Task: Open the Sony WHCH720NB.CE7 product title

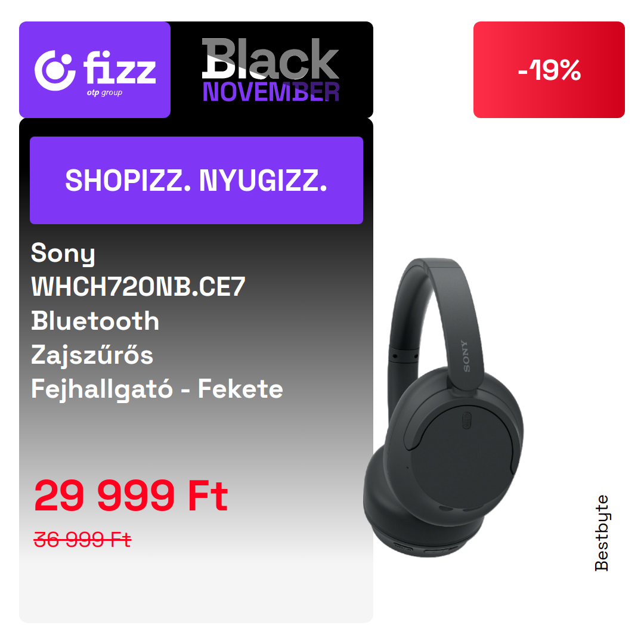Action: [157, 321]
